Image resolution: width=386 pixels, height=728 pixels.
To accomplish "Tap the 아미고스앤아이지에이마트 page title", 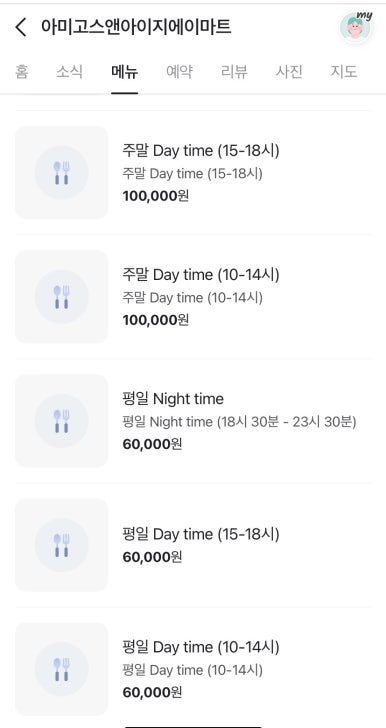I will 136,27.
